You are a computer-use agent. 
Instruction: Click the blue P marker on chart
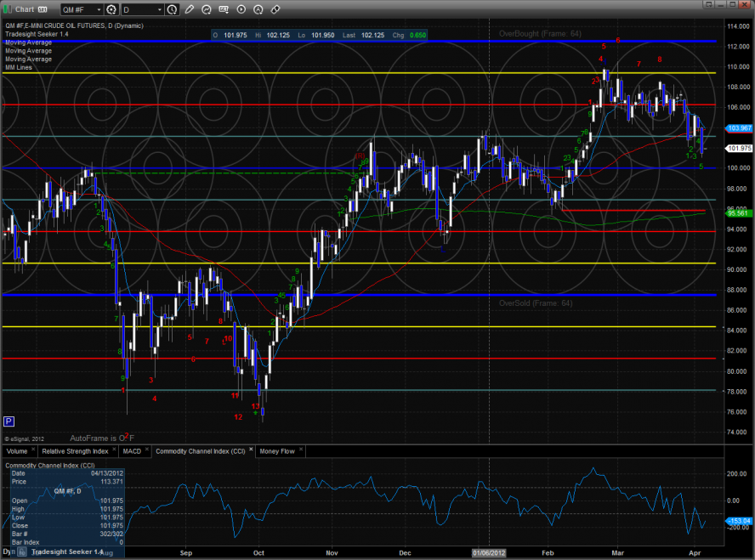tap(9, 421)
